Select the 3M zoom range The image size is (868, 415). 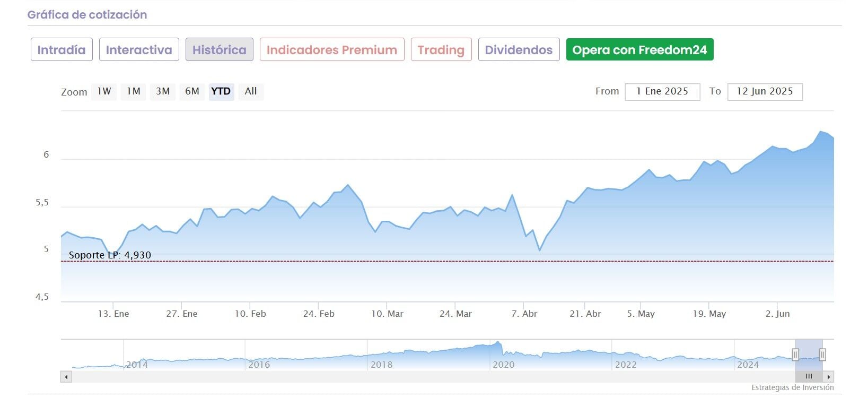[x=163, y=91]
